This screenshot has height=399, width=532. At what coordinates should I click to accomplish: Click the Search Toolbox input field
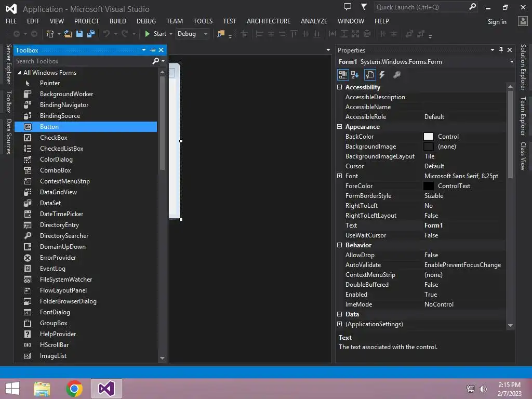83,61
